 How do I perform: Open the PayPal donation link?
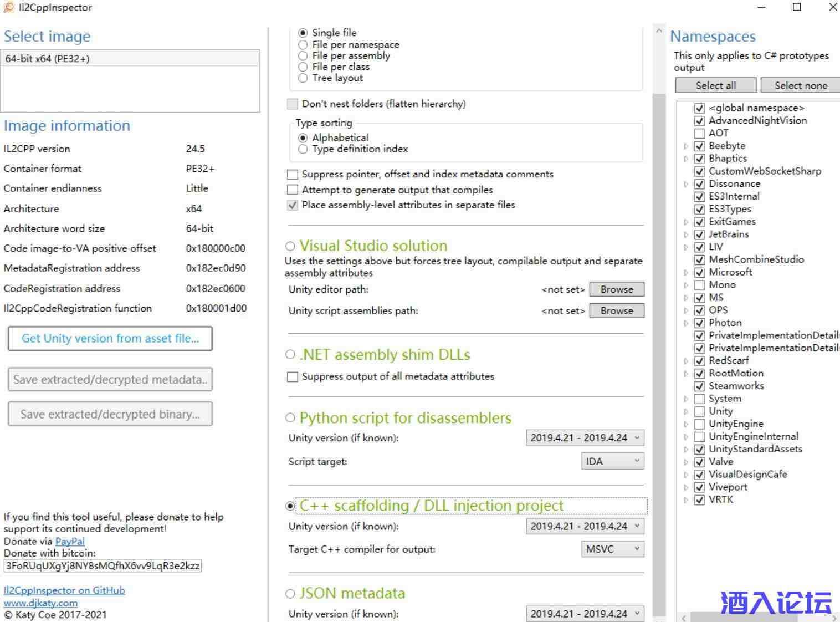[x=70, y=542]
